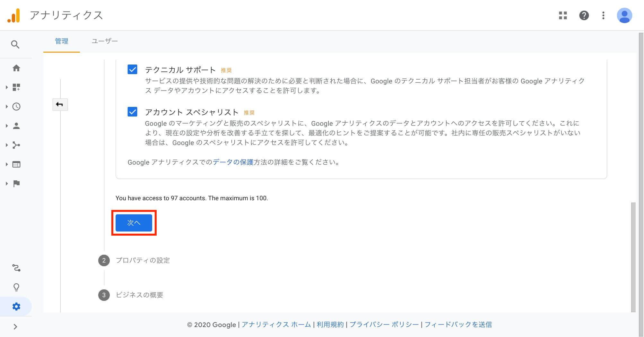
Task: Select step 3 ビジネスの概要
Action: click(131, 295)
